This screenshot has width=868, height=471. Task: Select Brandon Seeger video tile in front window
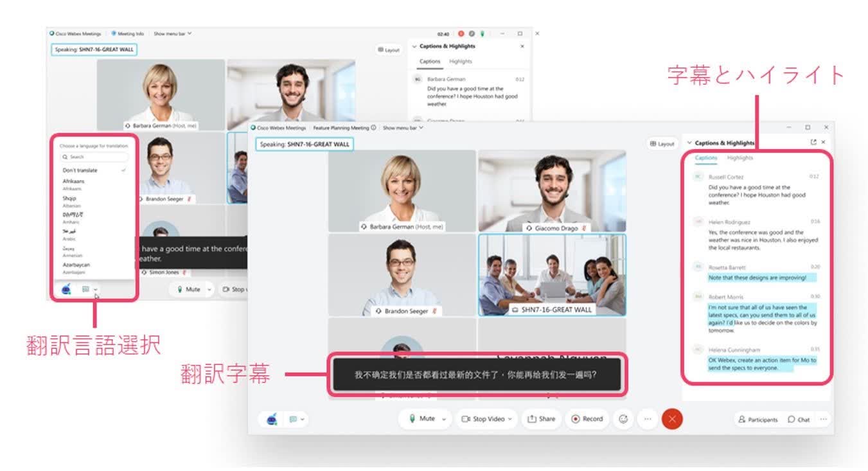[x=402, y=275]
